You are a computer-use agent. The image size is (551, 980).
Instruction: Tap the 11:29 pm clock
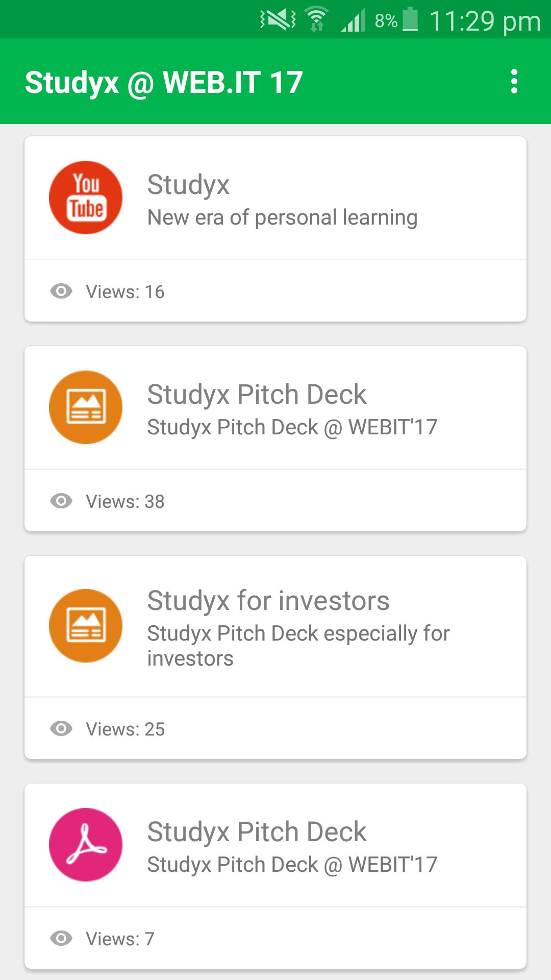tap(485, 21)
